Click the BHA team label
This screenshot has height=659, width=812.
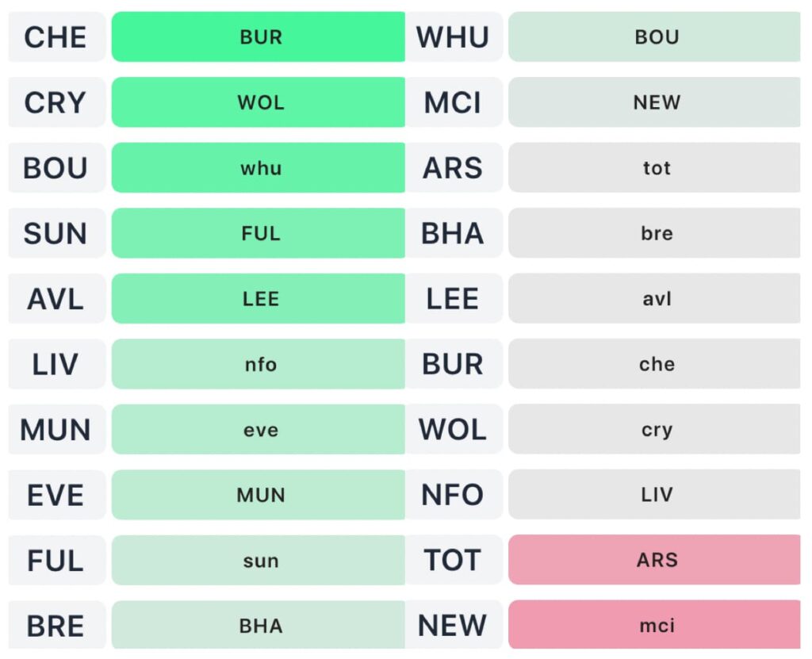(x=453, y=234)
